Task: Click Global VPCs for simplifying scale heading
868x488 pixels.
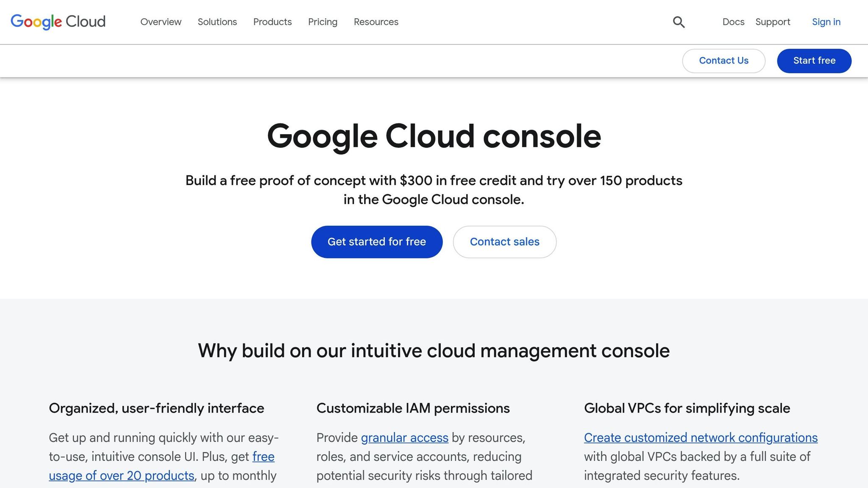Action: (687, 408)
